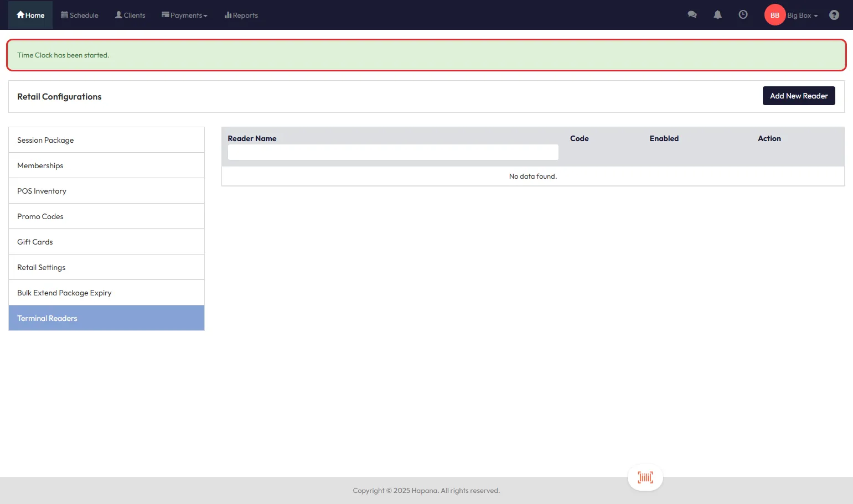Click the Add New Reader button
The image size is (853, 504).
tap(798, 96)
